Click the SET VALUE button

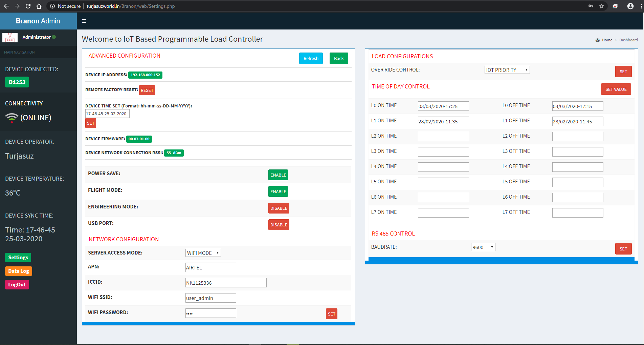coord(616,89)
